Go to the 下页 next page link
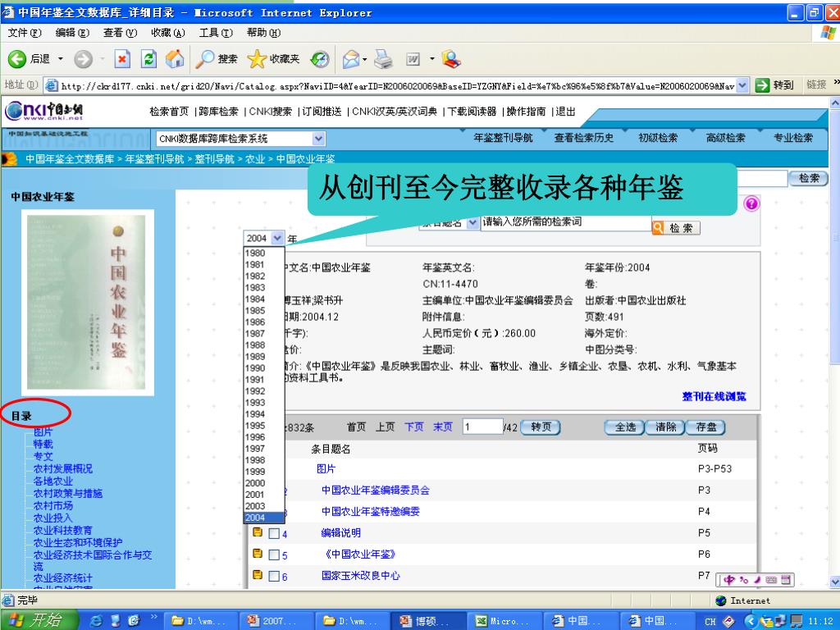The image size is (840, 630). pyautogui.click(x=413, y=427)
